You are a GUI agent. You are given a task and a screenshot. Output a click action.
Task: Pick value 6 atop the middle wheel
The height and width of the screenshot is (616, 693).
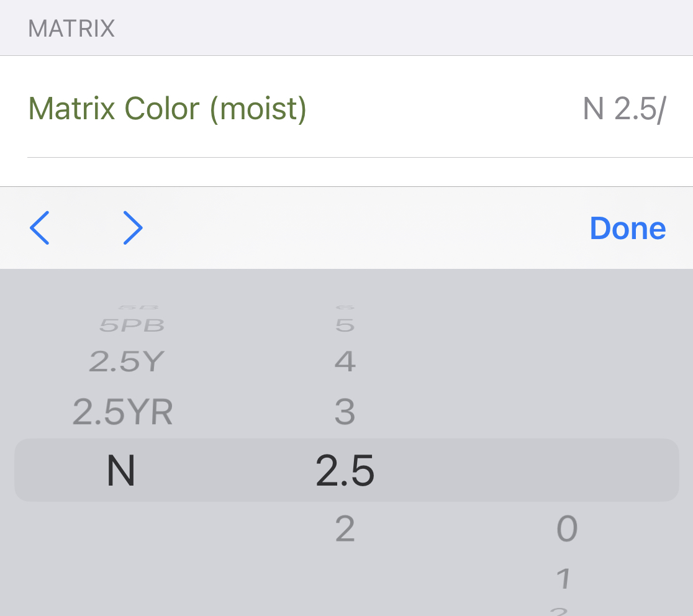click(x=345, y=307)
